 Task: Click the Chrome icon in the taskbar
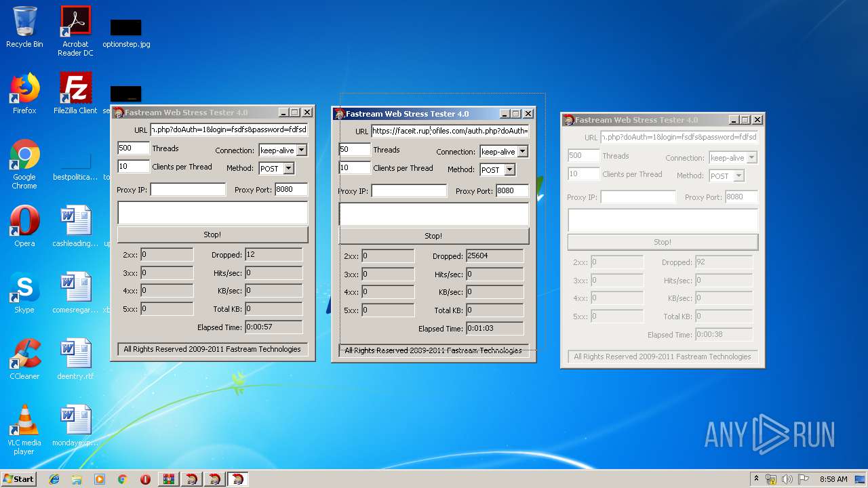click(x=122, y=479)
